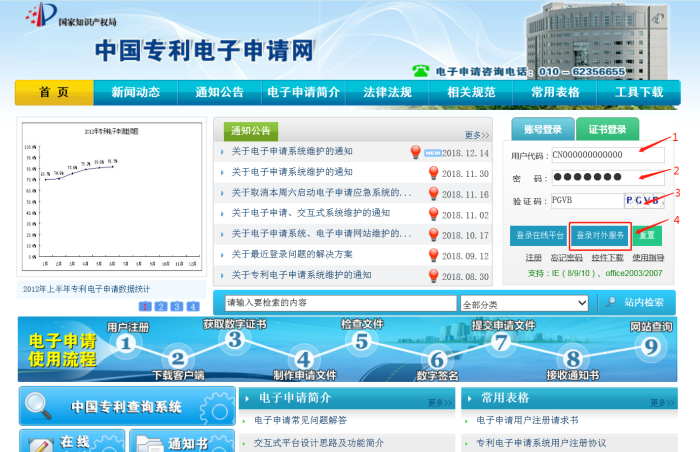Open notice dated 2018.12.14
The height and width of the screenshot is (452, 700).
tap(292, 151)
